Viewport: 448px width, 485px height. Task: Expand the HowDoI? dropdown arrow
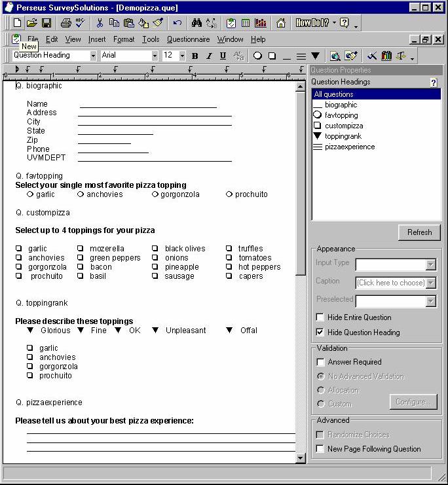pos(334,23)
